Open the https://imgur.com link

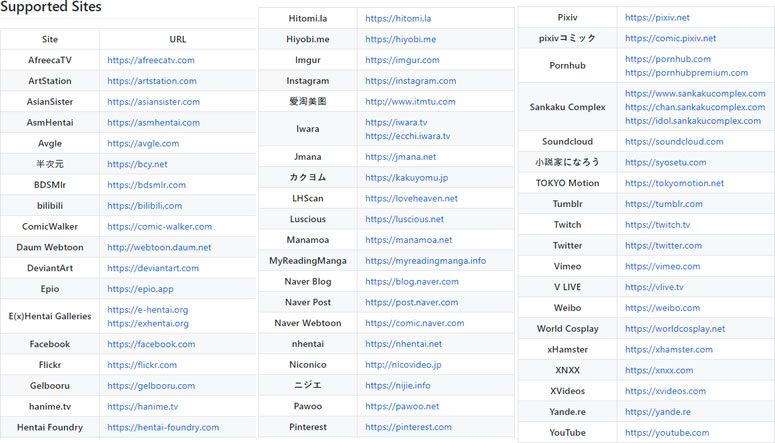click(x=402, y=60)
